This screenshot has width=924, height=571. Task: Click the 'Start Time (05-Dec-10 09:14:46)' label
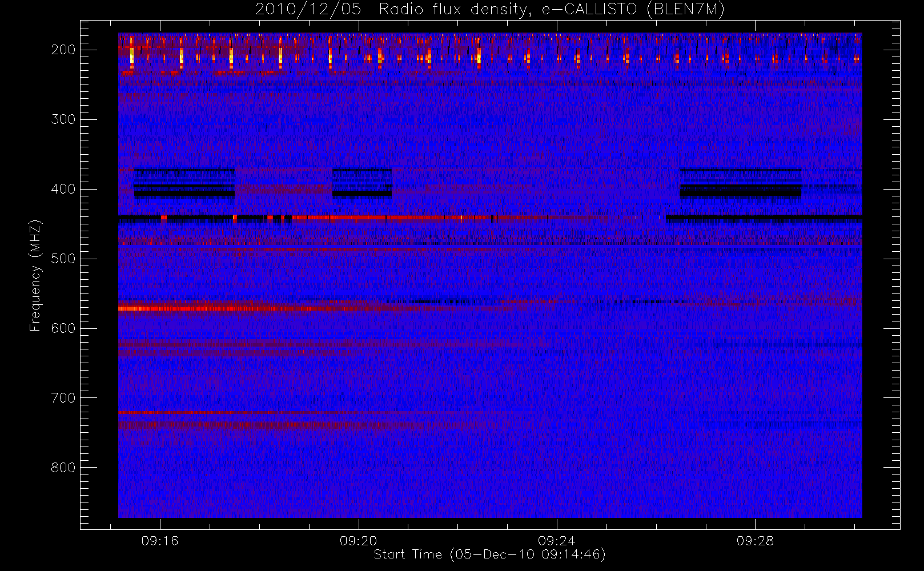pyautogui.click(x=489, y=554)
